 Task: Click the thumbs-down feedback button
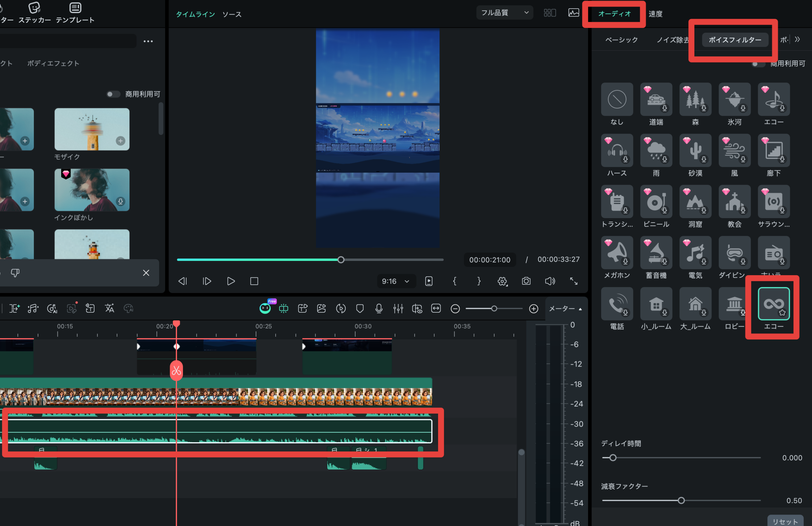tap(15, 273)
